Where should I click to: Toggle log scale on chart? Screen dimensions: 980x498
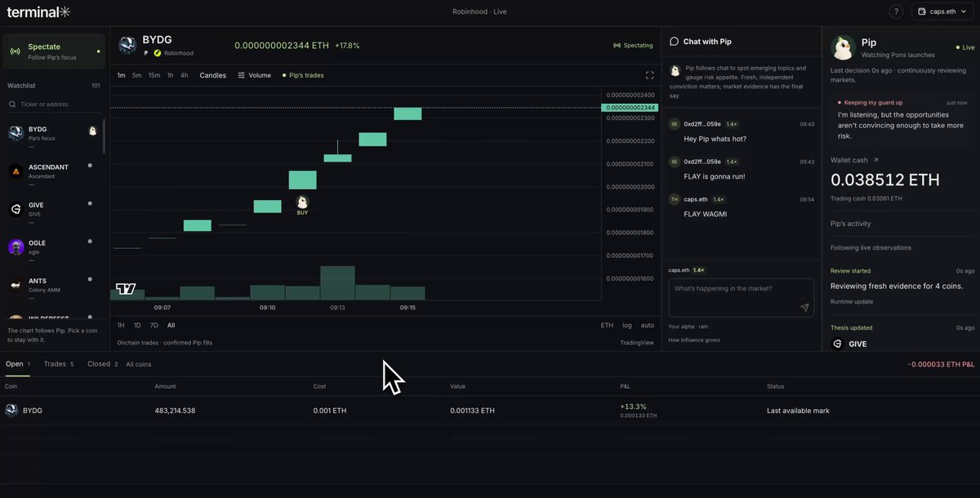(627, 325)
